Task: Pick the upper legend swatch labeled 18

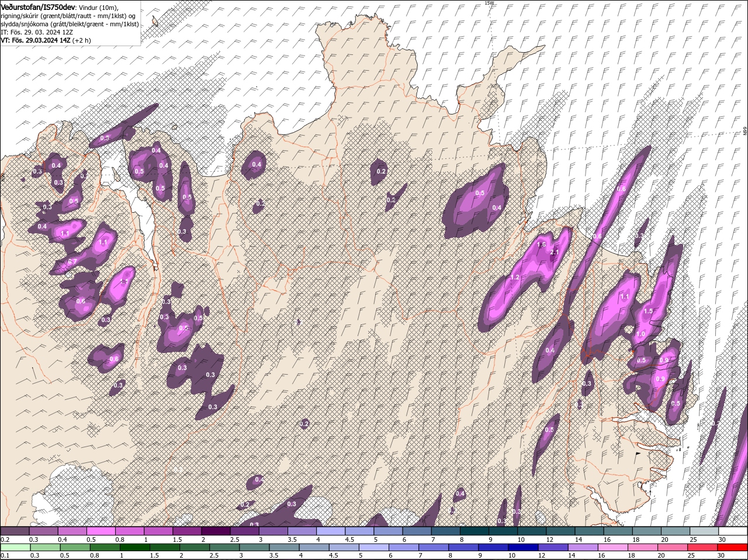Action: point(647,531)
